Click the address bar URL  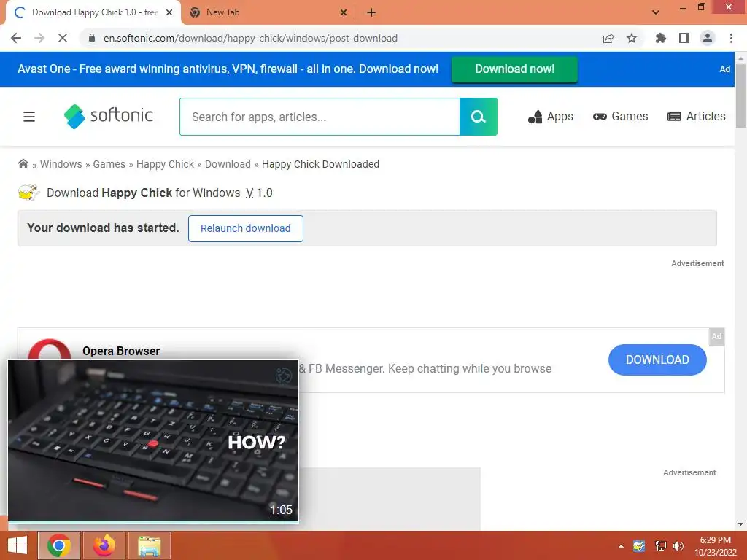click(x=251, y=38)
